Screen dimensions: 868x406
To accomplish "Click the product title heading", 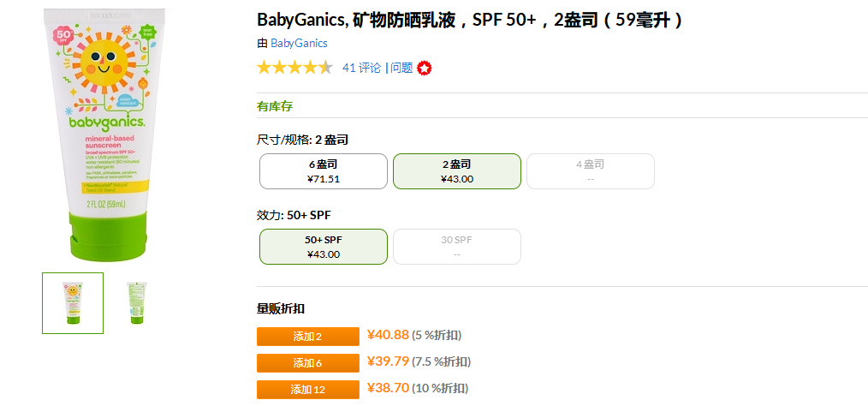I will 469,19.
